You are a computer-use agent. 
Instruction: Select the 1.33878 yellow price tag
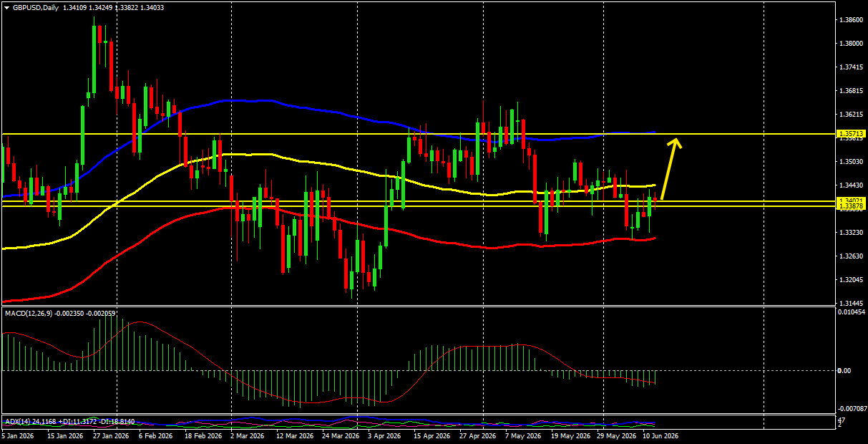(x=852, y=206)
